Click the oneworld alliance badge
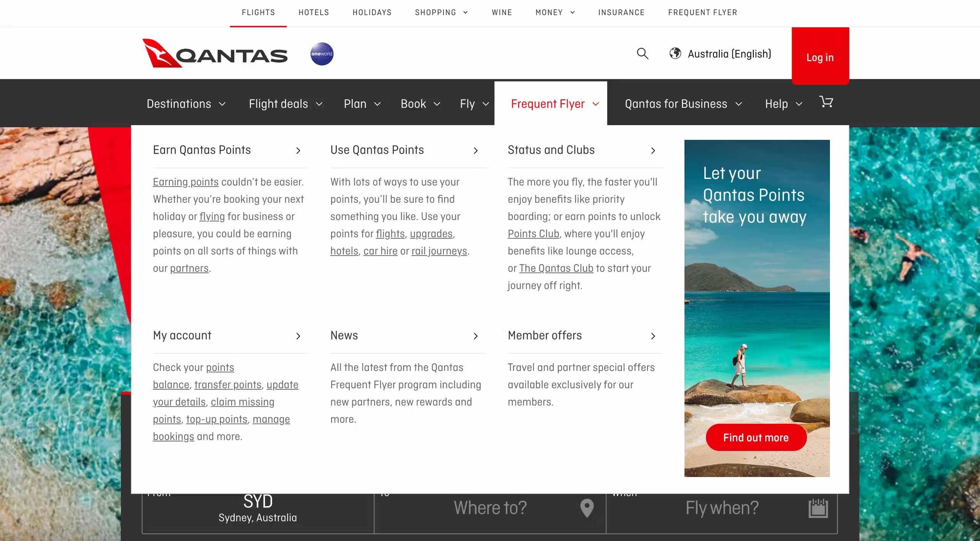Screen dimensions: 980x541 (322, 54)
